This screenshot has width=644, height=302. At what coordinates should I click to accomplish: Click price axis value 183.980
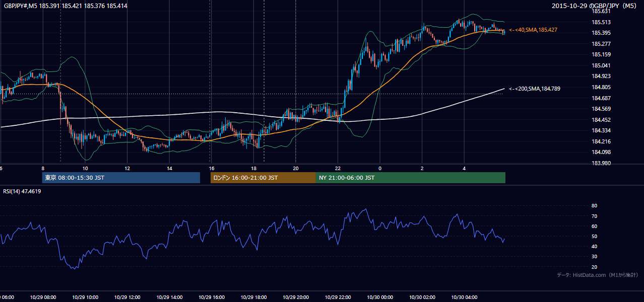(x=601, y=163)
